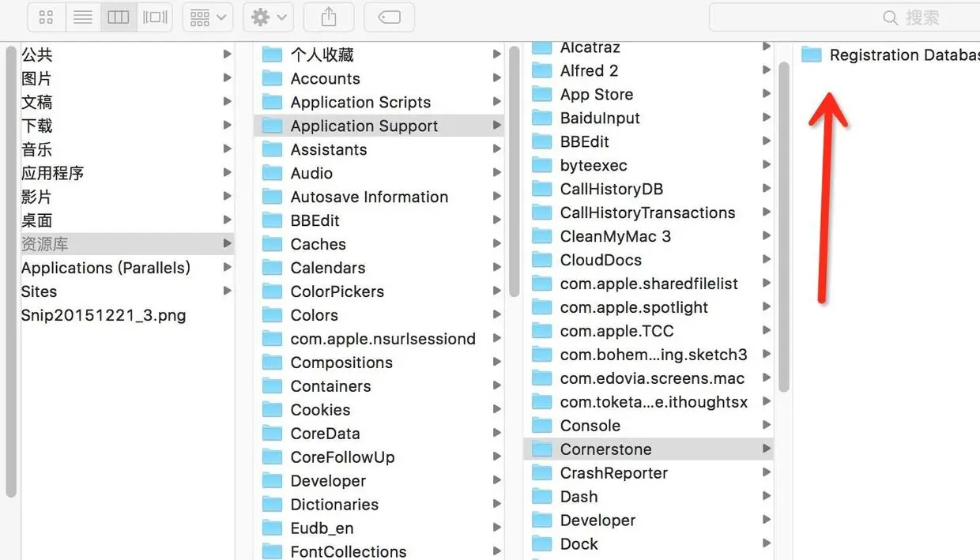Click the CleanMyMac 3 folder icon

click(541, 236)
